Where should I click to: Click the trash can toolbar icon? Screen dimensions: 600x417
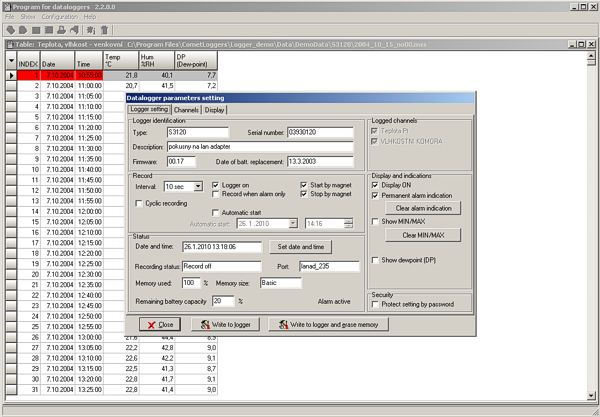click(x=104, y=30)
